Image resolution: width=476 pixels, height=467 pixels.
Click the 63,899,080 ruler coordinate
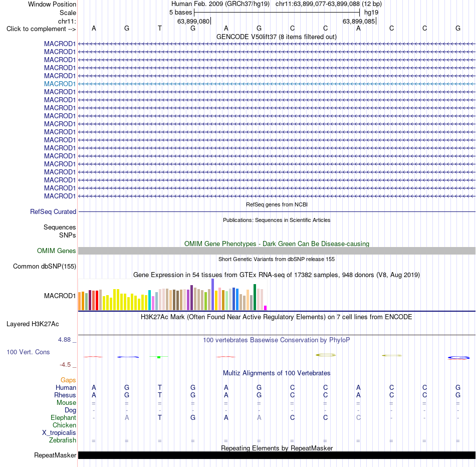(193, 21)
